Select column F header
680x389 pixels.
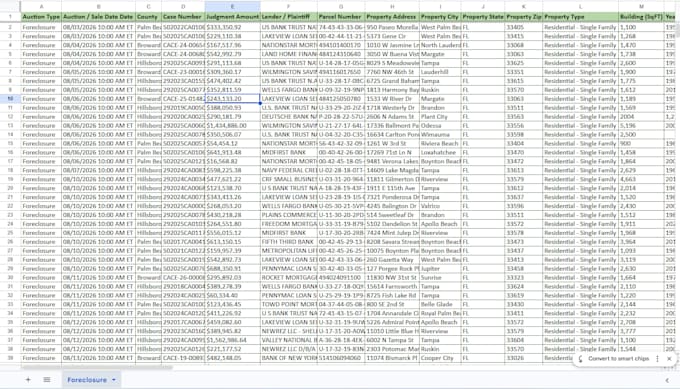tap(289, 6)
